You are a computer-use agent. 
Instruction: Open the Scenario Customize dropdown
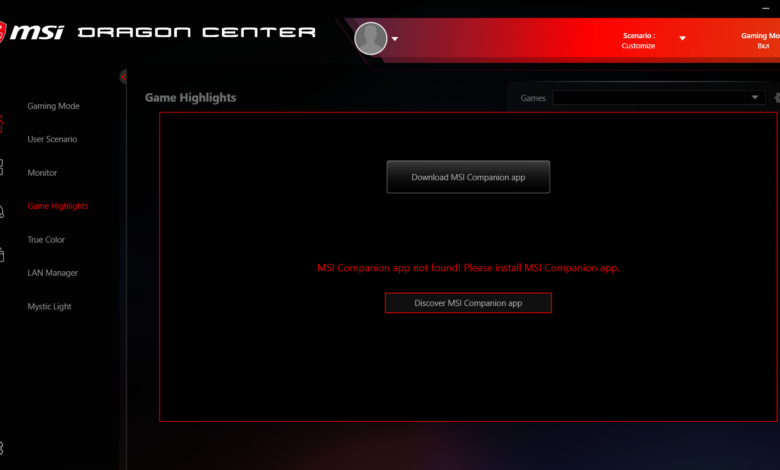pos(682,38)
